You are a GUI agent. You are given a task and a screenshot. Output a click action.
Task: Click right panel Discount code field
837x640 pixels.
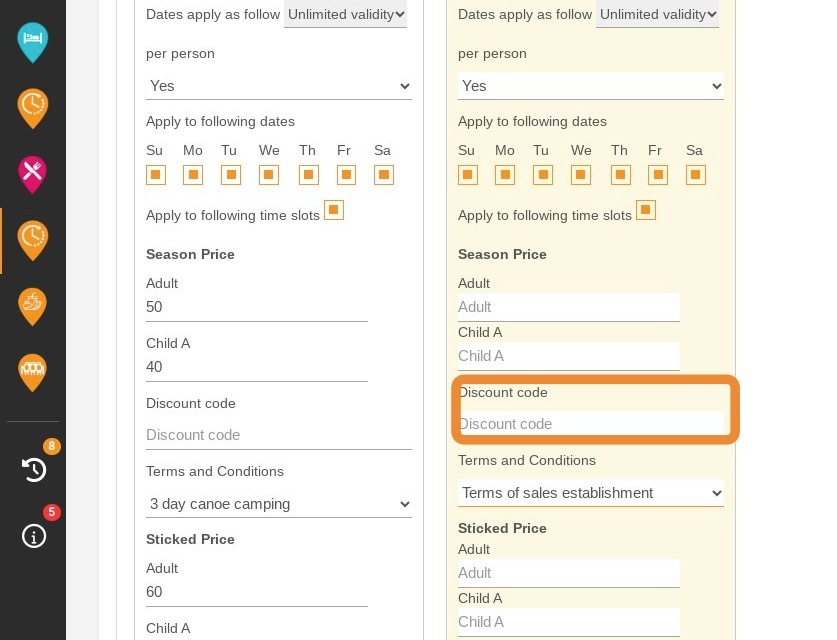pos(590,424)
